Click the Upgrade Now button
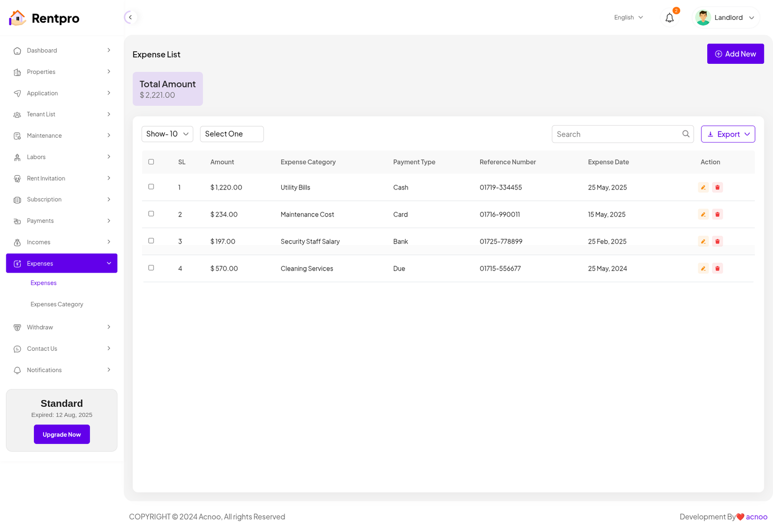This screenshot has width=773, height=532. (x=62, y=434)
